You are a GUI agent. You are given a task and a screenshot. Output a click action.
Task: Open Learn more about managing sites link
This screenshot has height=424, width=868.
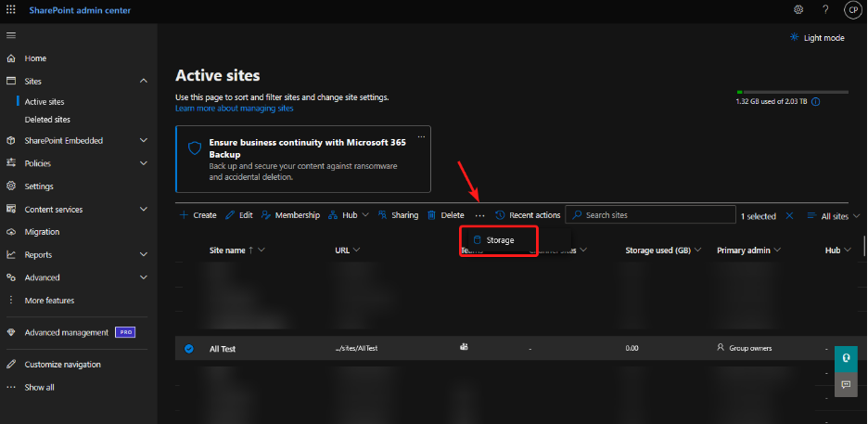[234, 109]
